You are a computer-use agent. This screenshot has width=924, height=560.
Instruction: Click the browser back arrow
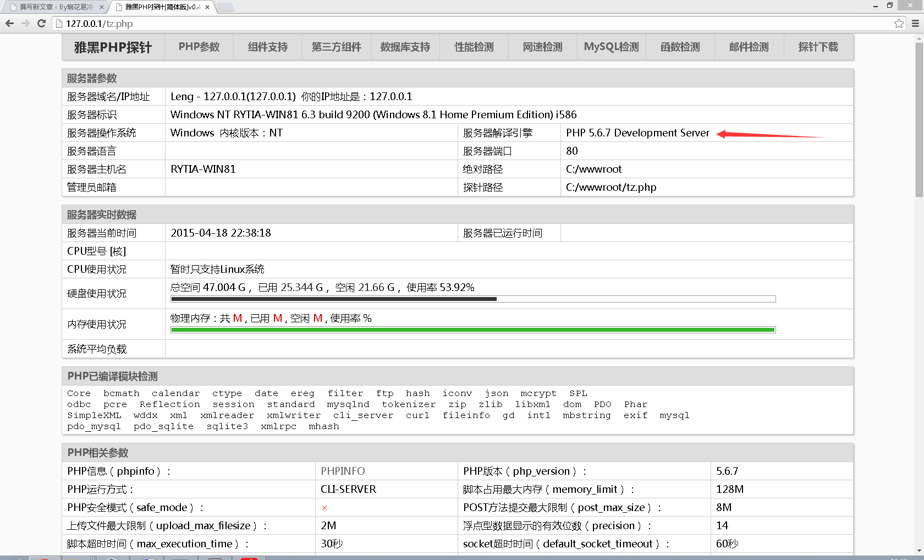point(9,24)
